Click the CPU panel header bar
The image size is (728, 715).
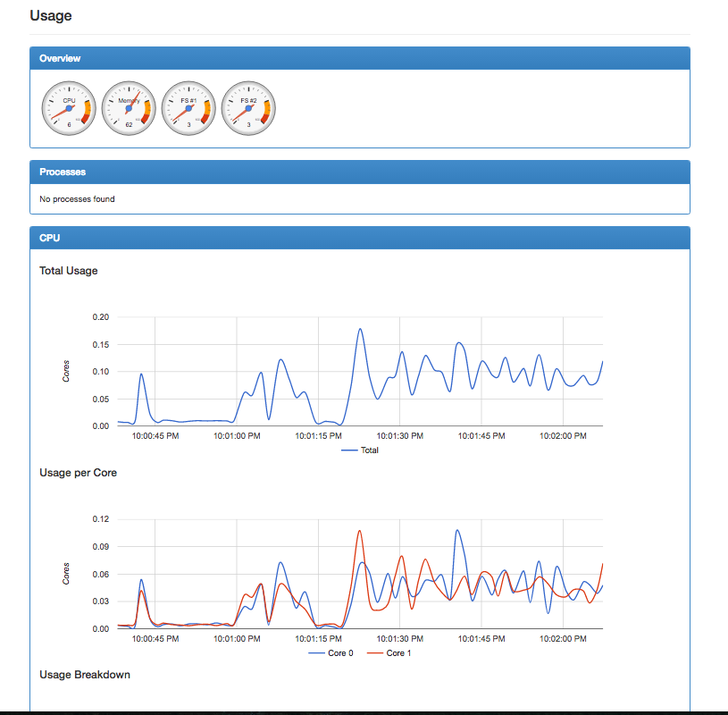359,239
